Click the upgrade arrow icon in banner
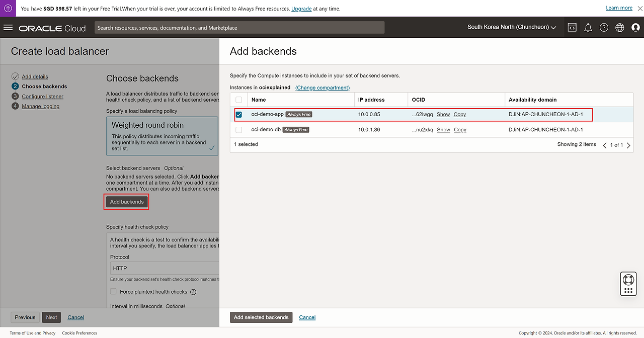 point(8,8)
